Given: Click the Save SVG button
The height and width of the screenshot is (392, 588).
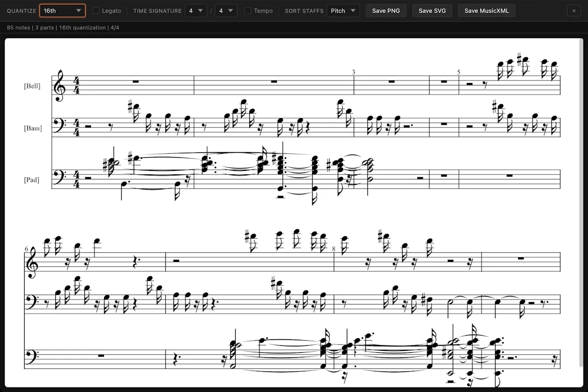Looking at the screenshot, I should pos(432,11).
